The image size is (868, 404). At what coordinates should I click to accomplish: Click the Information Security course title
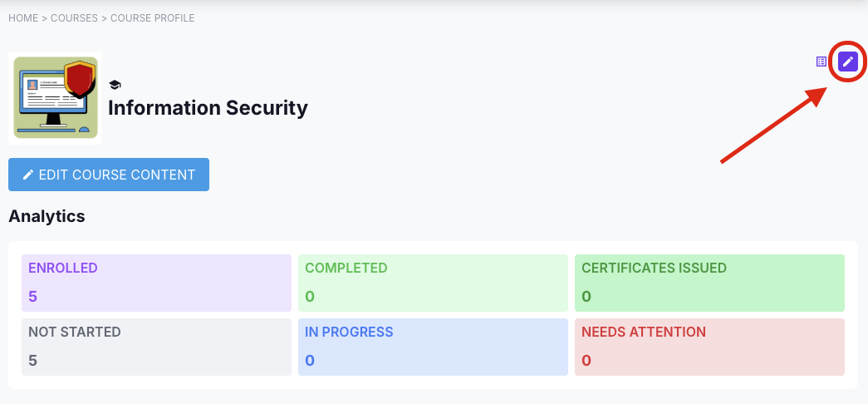[208, 107]
